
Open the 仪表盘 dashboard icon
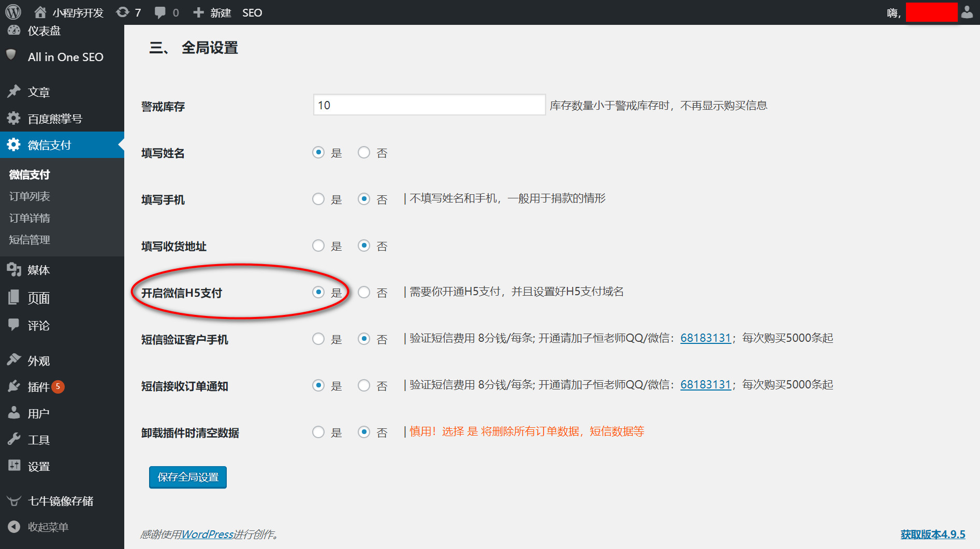pyautogui.click(x=13, y=30)
